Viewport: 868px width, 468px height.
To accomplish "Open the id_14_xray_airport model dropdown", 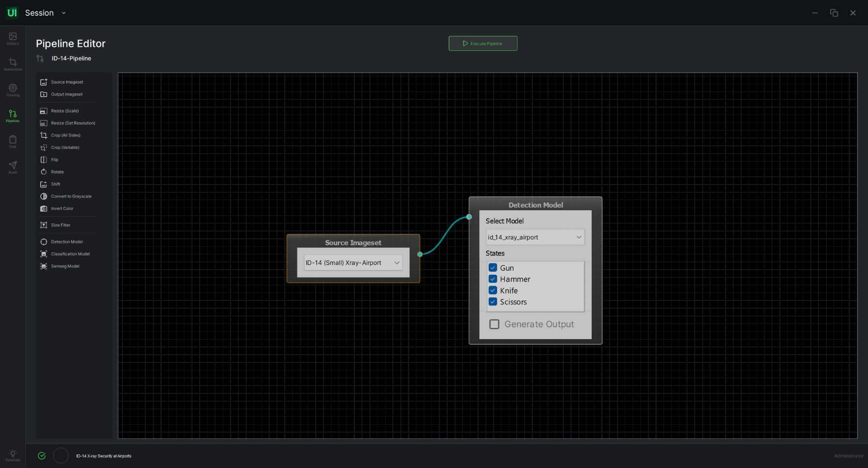I will (535, 237).
